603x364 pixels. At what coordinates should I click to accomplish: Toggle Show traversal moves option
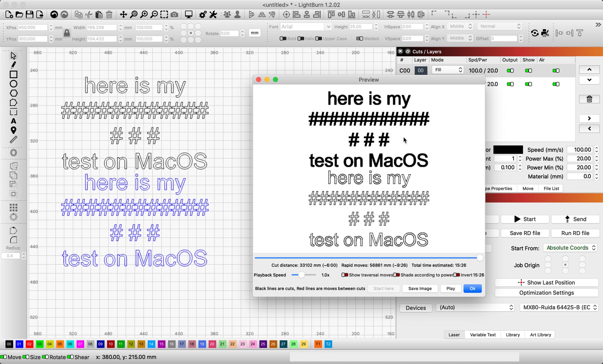click(x=345, y=275)
